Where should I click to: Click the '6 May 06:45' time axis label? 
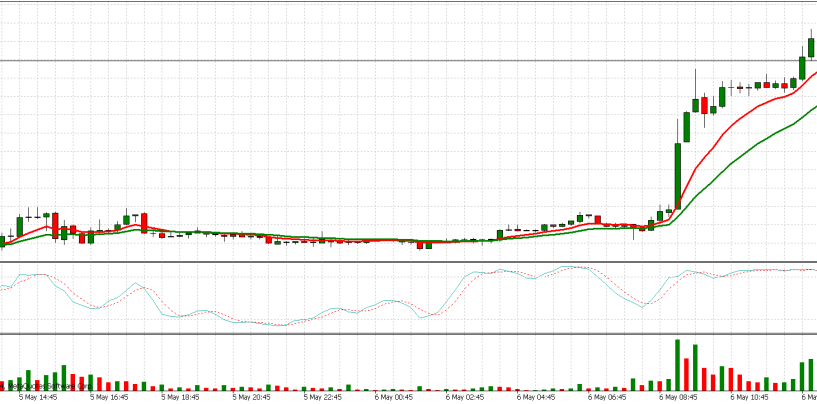[608, 397]
